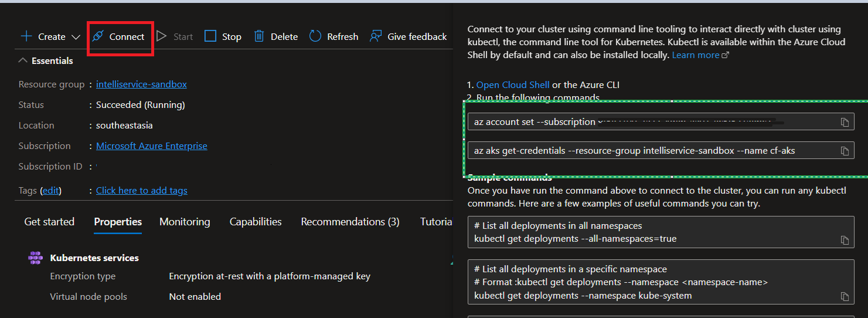The width and height of the screenshot is (868, 318).
Task: Click the Connect plug icon
Action: (98, 36)
